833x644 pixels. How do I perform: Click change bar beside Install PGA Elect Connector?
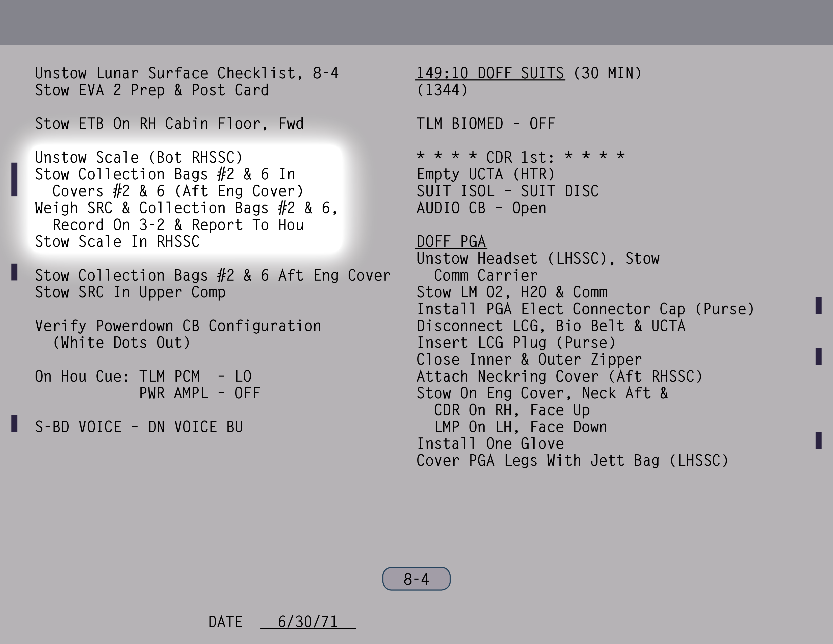(x=819, y=306)
